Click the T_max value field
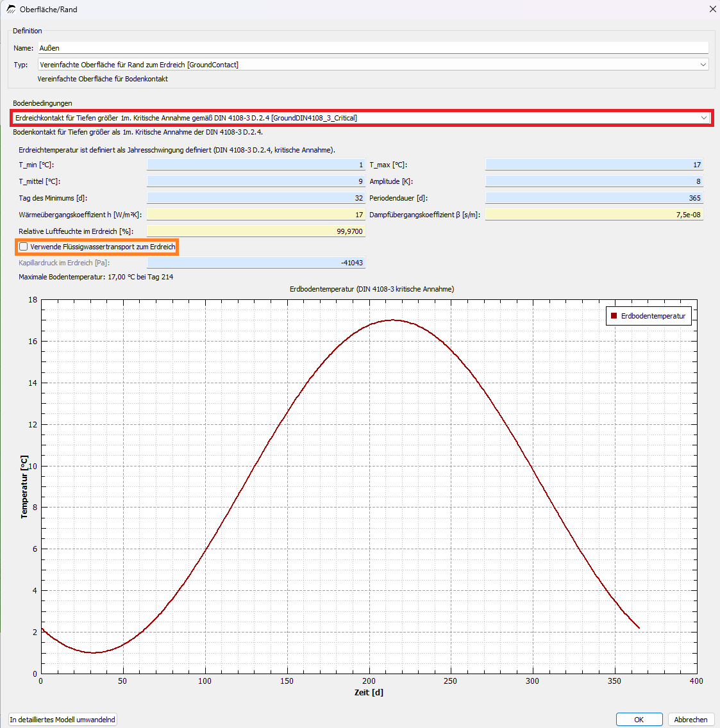This screenshot has width=720, height=728. (594, 164)
